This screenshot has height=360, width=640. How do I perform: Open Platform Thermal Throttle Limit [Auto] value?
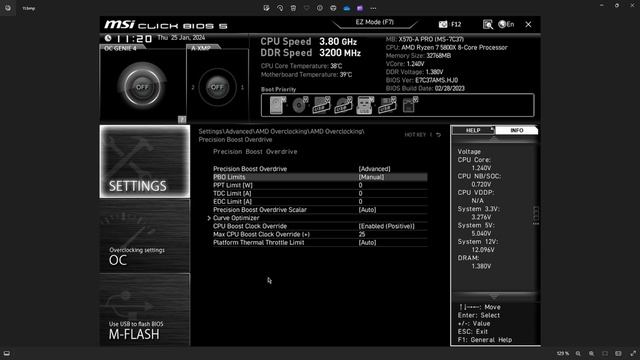[x=367, y=242]
